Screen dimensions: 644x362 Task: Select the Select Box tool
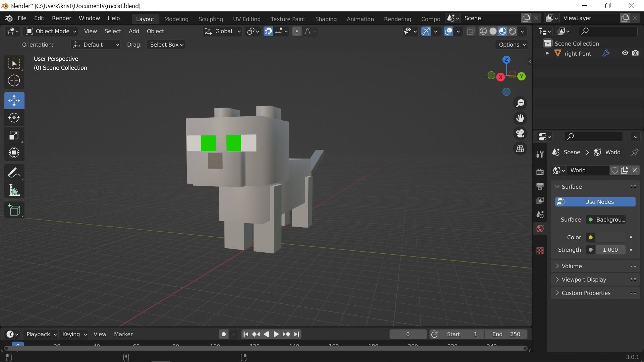[x=14, y=63]
